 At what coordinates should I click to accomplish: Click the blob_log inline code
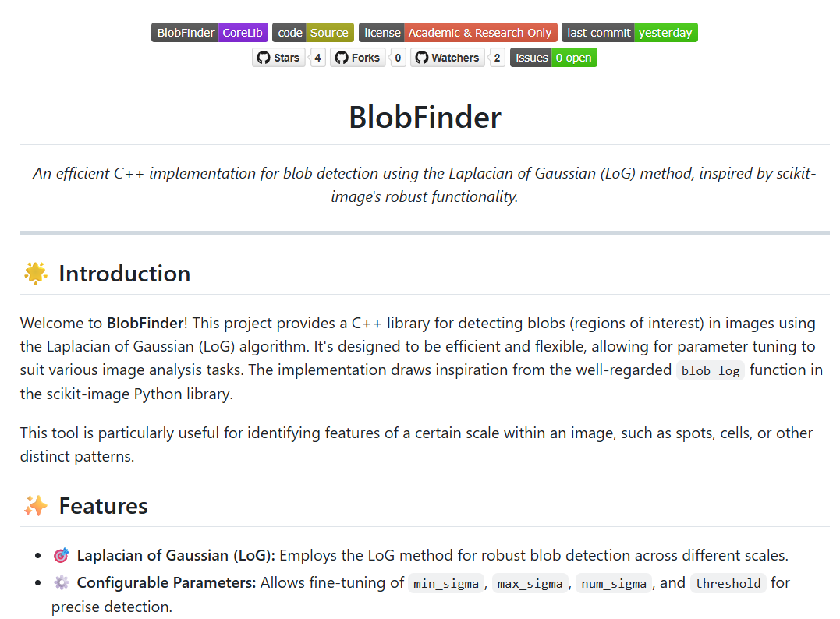[711, 370]
